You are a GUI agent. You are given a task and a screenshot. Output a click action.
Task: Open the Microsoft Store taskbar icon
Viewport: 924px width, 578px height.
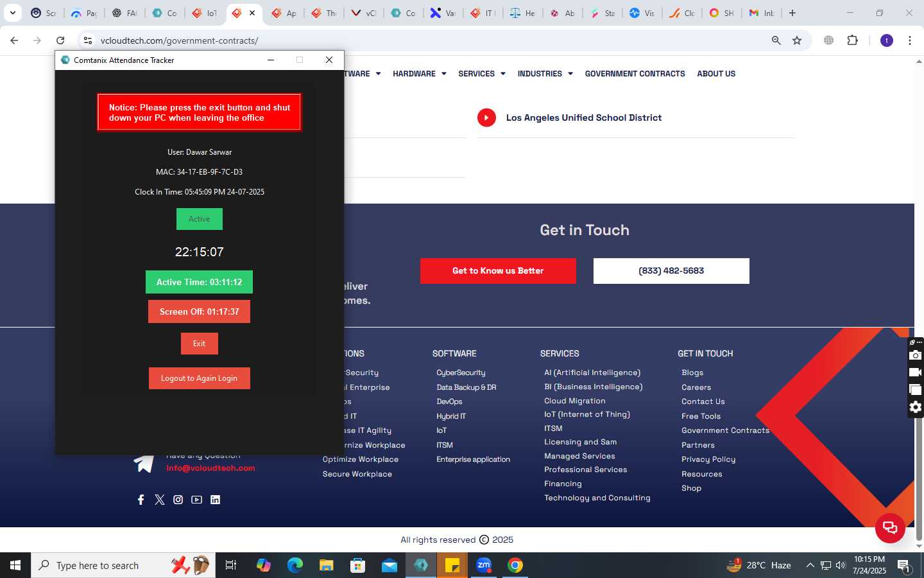pos(358,565)
